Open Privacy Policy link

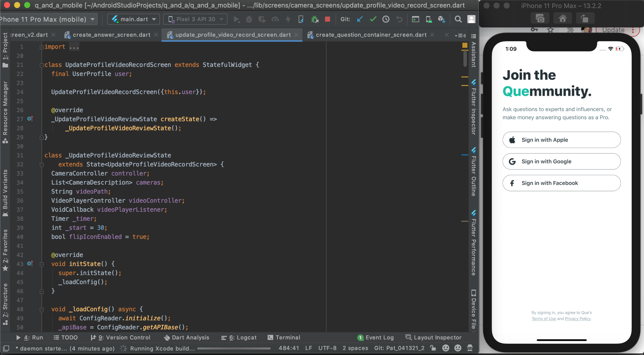[x=578, y=319]
